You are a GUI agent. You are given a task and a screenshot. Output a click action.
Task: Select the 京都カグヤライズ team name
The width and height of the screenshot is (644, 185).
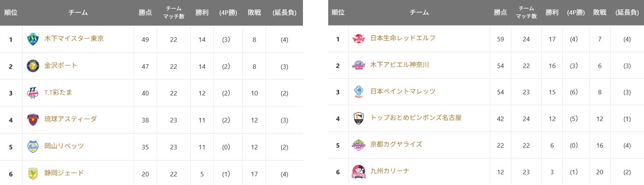(396, 144)
